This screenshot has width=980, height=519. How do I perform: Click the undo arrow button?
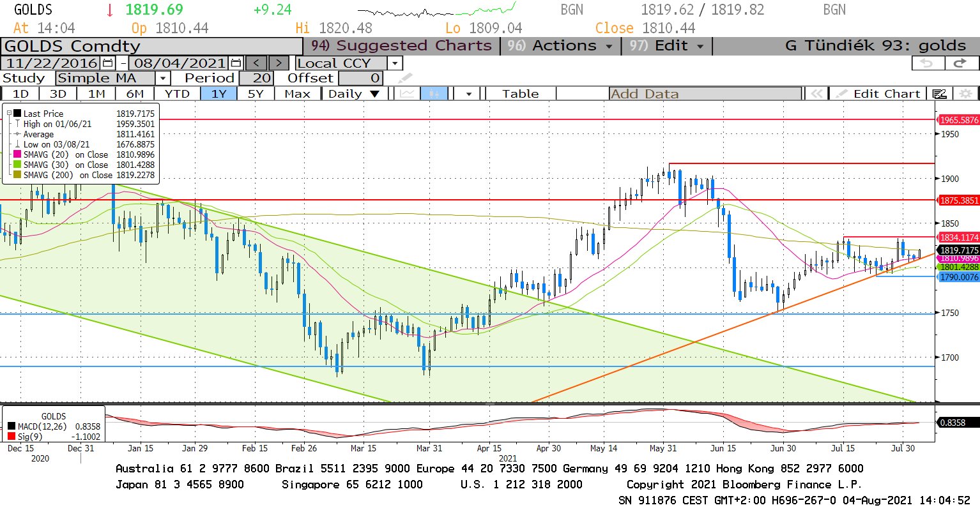pos(927,63)
